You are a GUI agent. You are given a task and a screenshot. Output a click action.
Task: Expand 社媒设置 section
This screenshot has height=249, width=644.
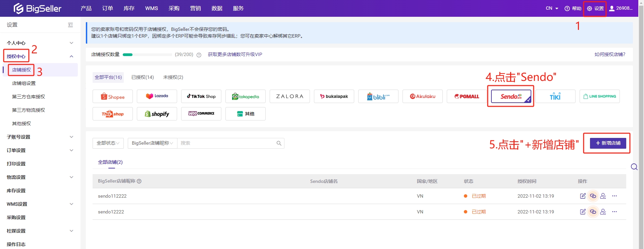click(x=71, y=231)
